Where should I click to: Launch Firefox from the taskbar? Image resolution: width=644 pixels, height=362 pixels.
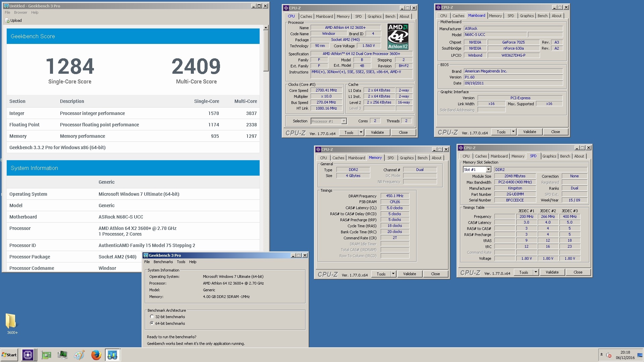[96, 355]
